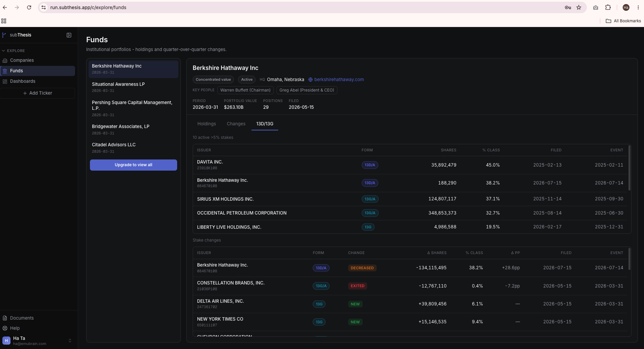
Task: Click Greg Abel (President & CEO) chip
Action: tap(307, 90)
